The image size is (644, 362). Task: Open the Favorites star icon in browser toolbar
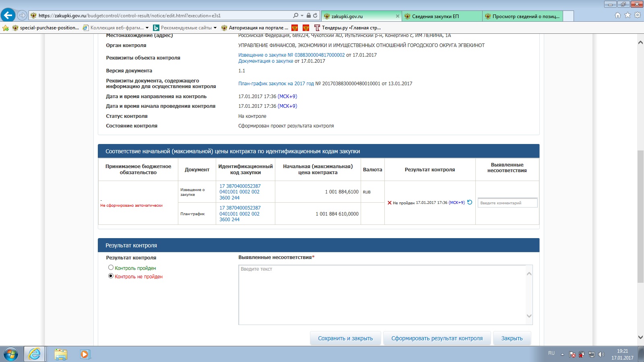click(x=627, y=15)
